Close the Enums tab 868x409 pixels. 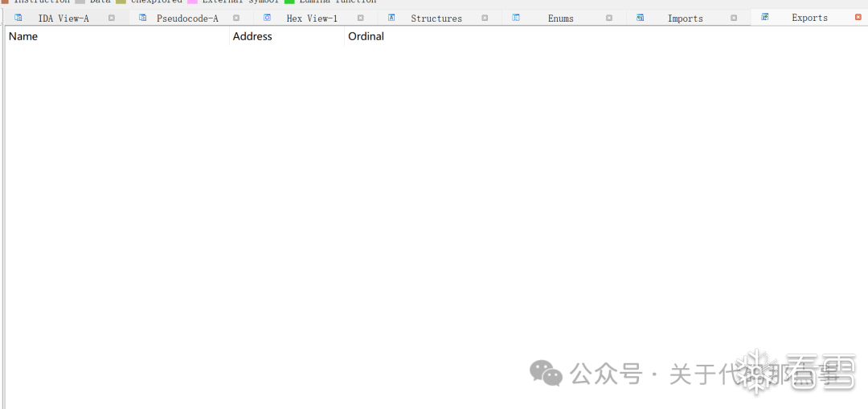(x=609, y=18)
